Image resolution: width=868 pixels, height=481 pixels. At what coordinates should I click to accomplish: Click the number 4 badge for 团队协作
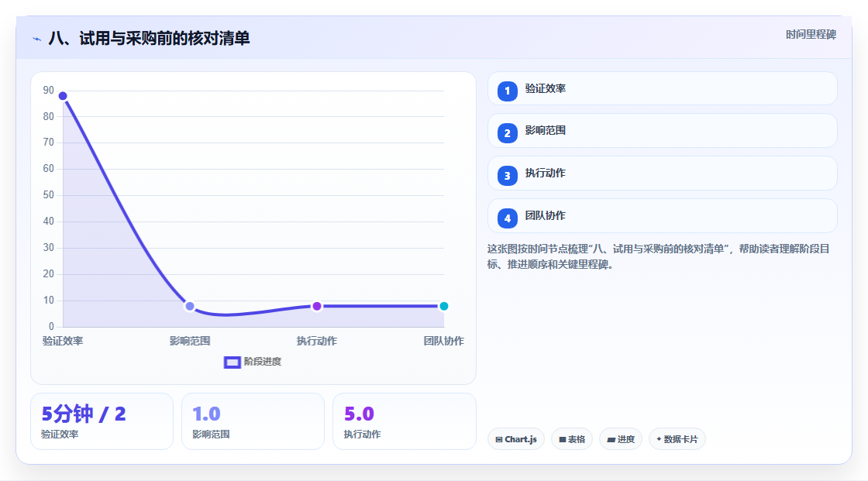(507, 218)
